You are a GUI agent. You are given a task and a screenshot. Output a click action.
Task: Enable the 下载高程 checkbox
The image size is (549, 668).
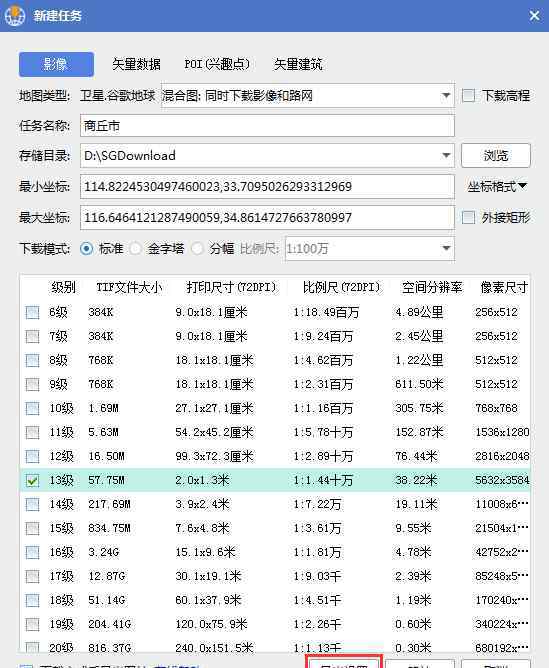click(469, 95)
